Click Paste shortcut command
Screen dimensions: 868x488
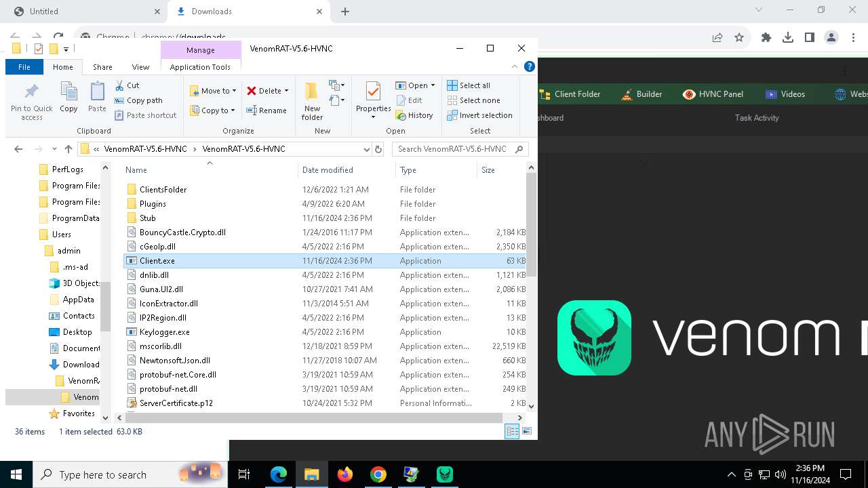(145, 115)
